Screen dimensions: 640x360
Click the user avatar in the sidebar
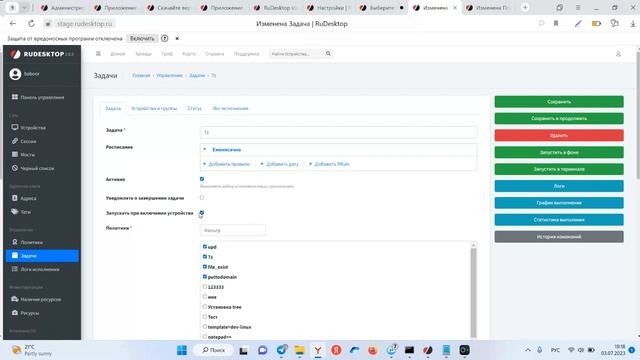click(15, 74)
